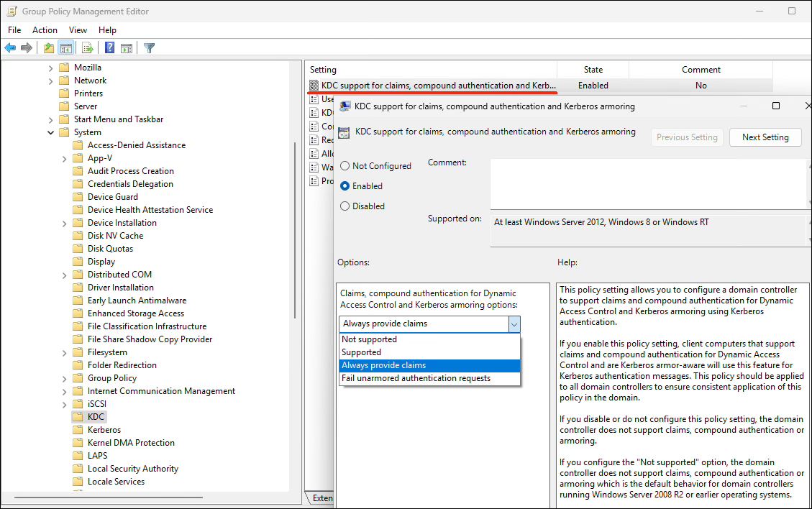Viewport: 812px width, 509px height.
Task: Click policy setting icon beside KDC support row
Action: pos(314,86)
